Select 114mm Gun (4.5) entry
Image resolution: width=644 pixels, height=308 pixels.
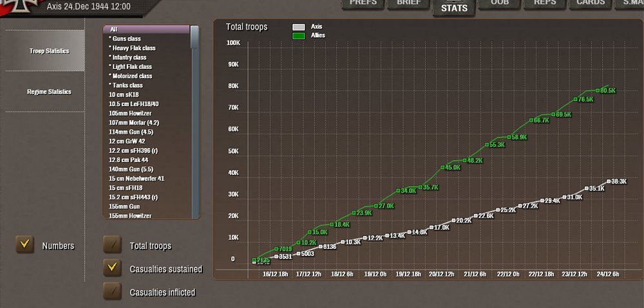click(x=146, y=132)
